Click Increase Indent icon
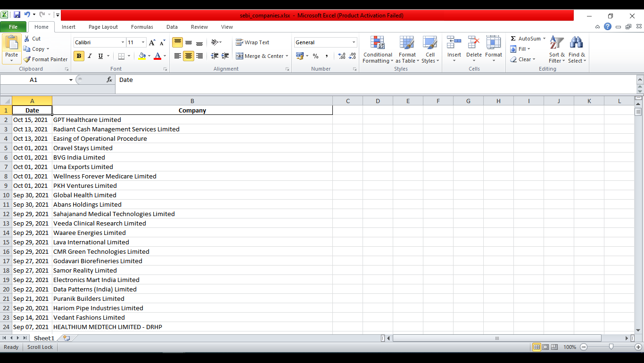The width and height of the screenshot is (644, 363). (x=225, y=56)
